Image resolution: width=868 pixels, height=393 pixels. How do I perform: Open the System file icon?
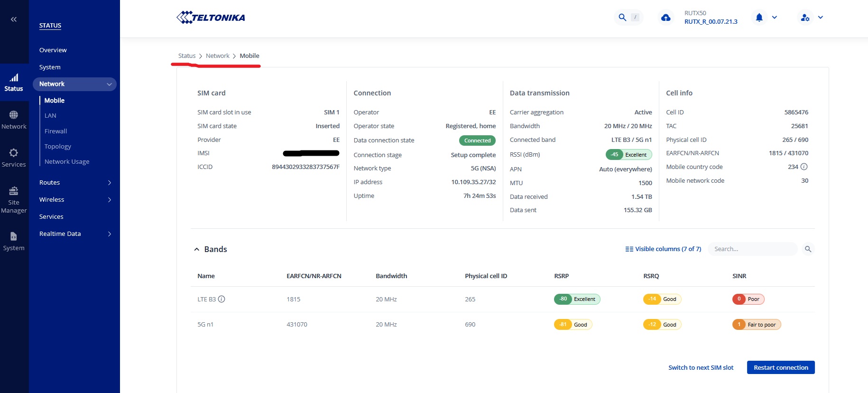click(x=14, y=236)
